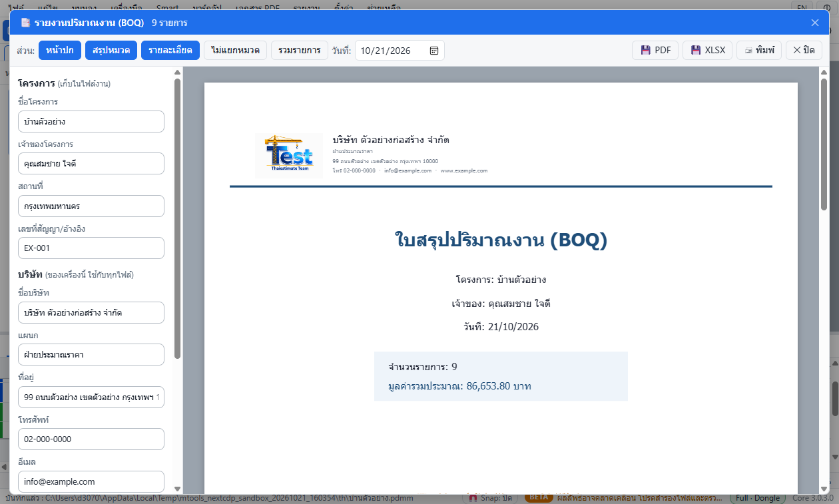Click the line เจ้าของ: คุณสมชาย ใจดี
Screen dimensions: 839x504
[x=501, y=304]
